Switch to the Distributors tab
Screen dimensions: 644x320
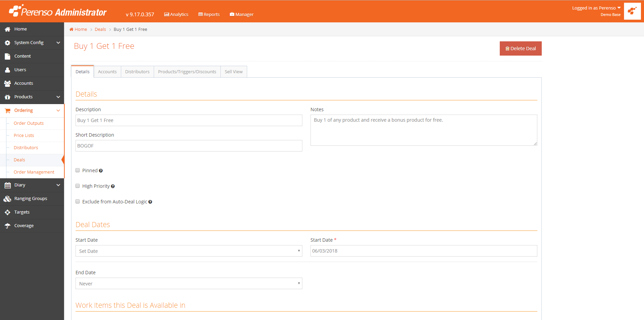(x=137, y=72)
